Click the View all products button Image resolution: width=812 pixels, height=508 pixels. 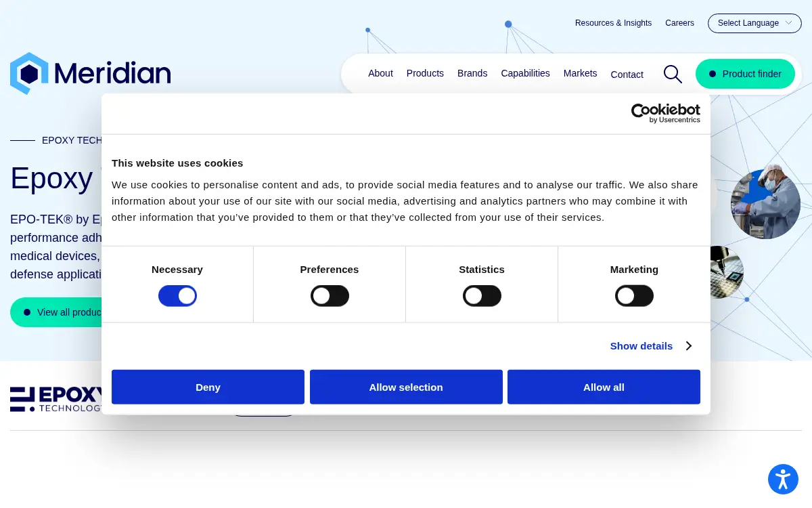point(56,312)
